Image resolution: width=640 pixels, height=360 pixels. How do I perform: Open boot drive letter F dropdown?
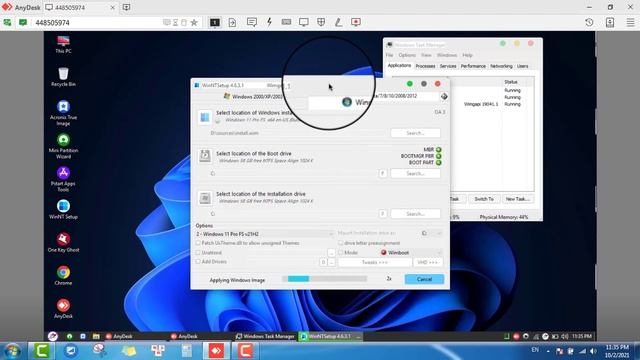[x=382, y=173]
